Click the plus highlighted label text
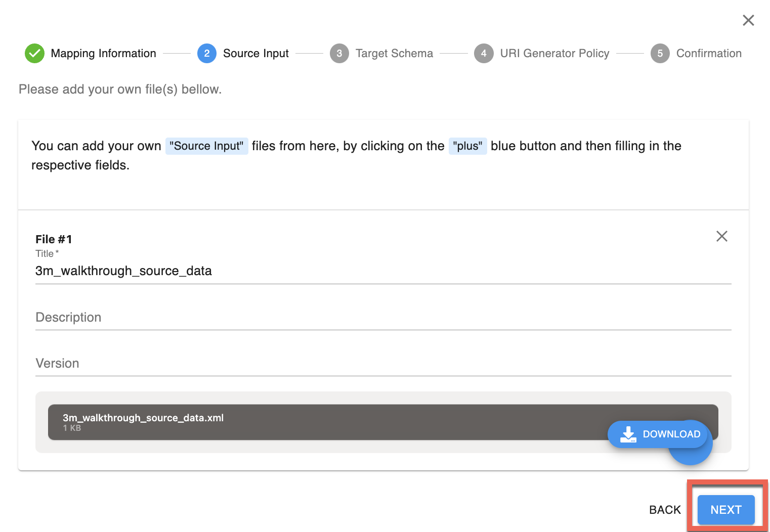 [x=467, y=146]
